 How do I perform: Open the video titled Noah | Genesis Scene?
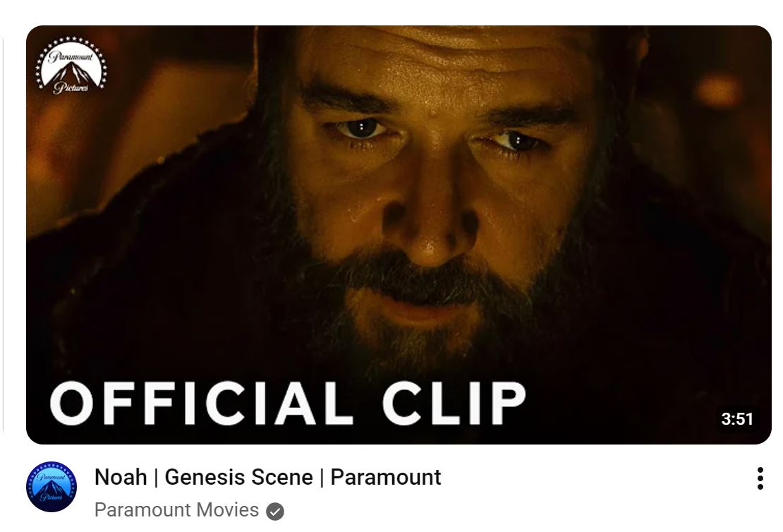[267, 477]
